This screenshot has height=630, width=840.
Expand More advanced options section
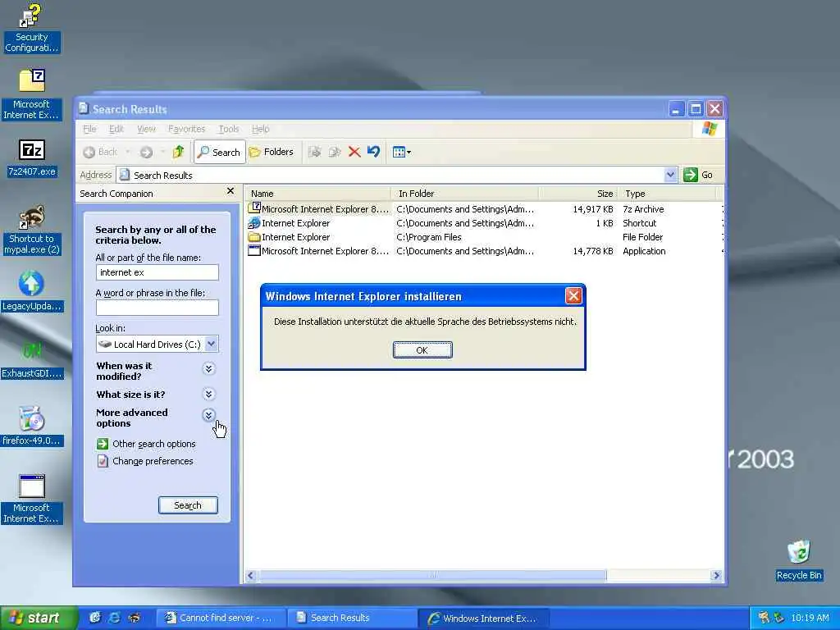pos(209,415)
